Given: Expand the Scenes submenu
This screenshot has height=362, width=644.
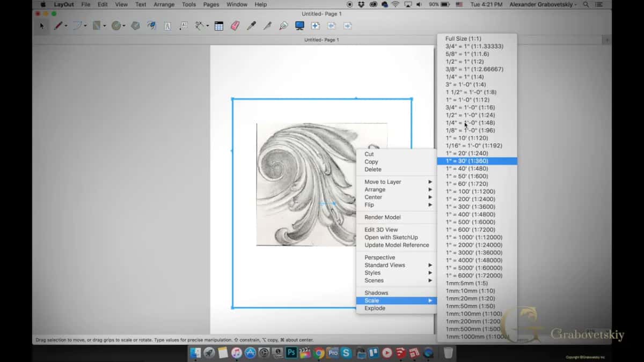Looking at the screenshot, I should point(397,280).
